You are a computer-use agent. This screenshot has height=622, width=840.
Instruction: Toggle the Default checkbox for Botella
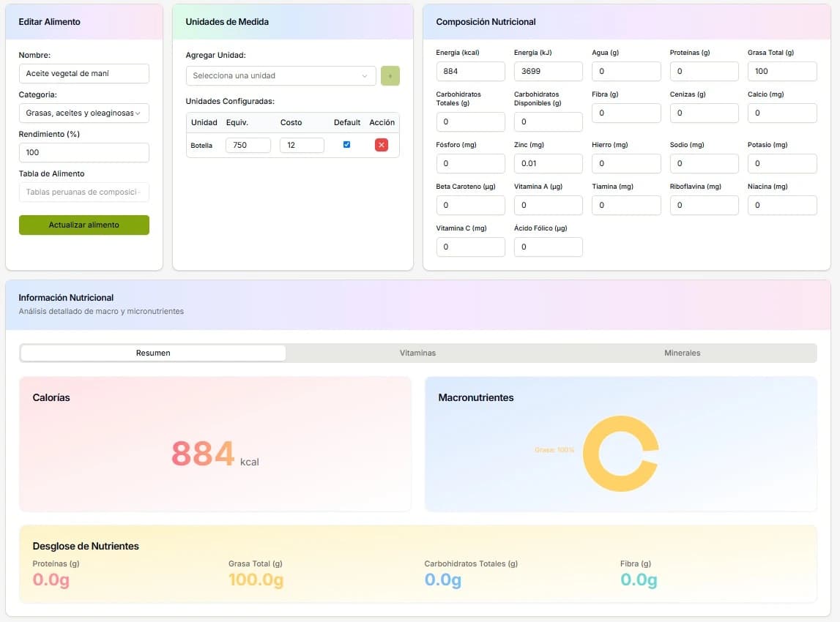coord(346,145)
